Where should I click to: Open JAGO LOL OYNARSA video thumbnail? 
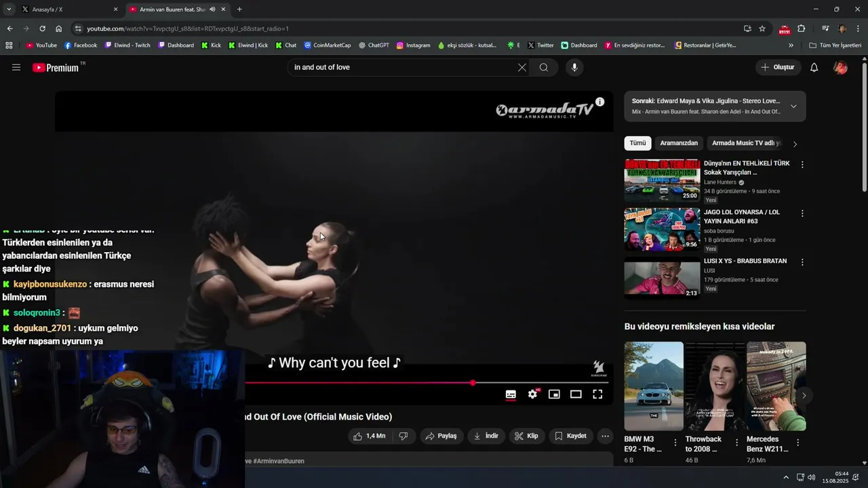pyautogui.click(x=662, y=228)
